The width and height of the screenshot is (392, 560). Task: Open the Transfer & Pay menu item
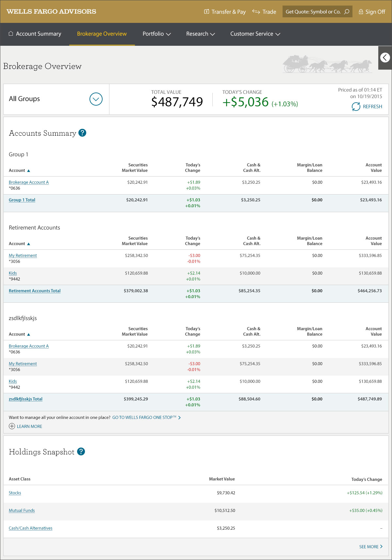[225, 12]
